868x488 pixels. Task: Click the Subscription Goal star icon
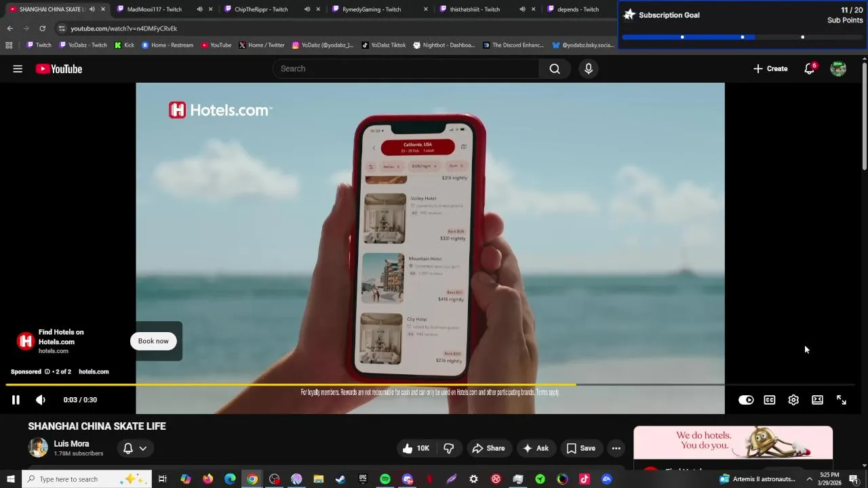pos(629,15)
